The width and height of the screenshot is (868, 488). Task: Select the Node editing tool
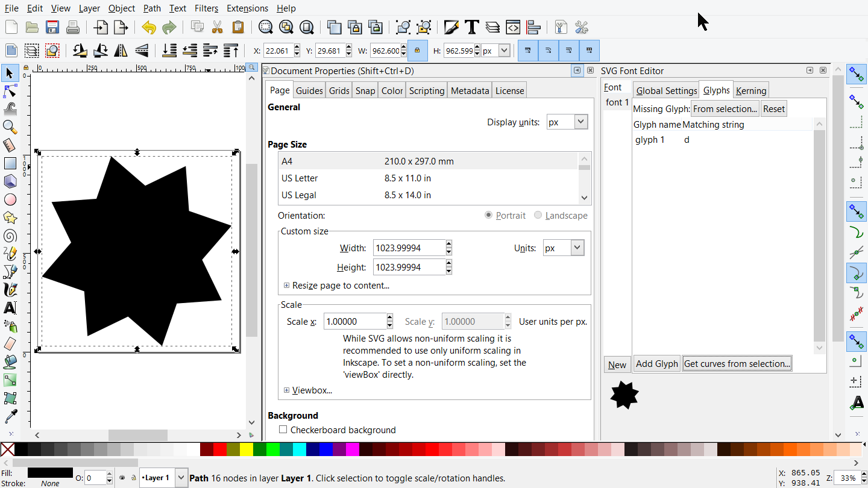pos(10,91)
